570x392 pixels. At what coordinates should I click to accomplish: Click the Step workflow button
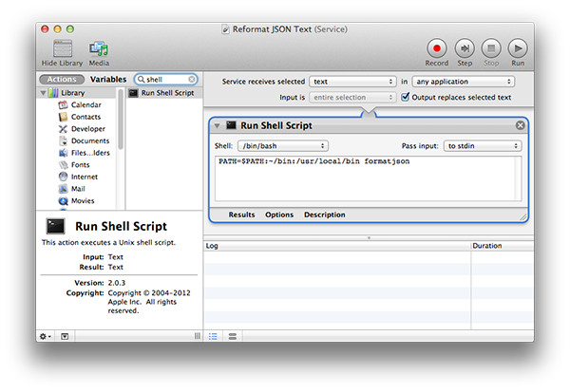[x=465, y=48]
